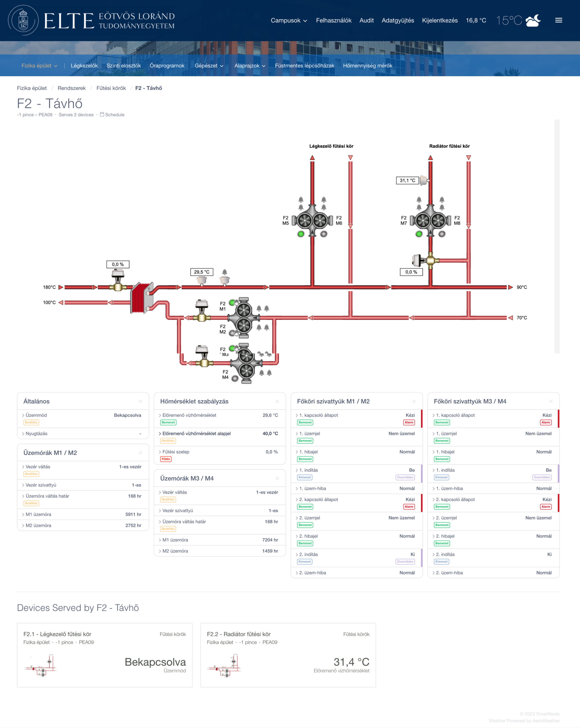
Task: Open the hamburger menu icon
Action: tap(558, 20)
